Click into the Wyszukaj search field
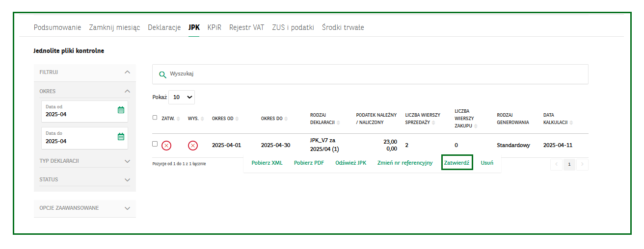 point(370,74)
